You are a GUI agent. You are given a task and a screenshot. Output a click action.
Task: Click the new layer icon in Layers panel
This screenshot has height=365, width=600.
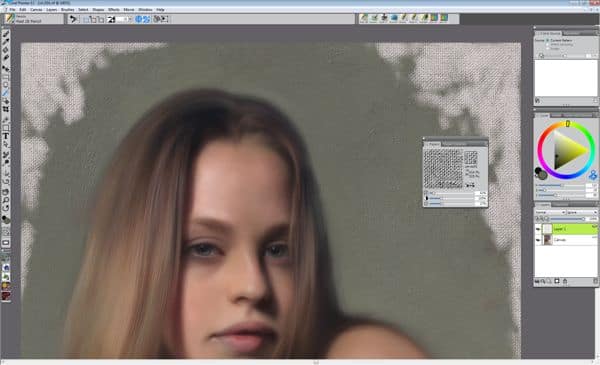557,281
